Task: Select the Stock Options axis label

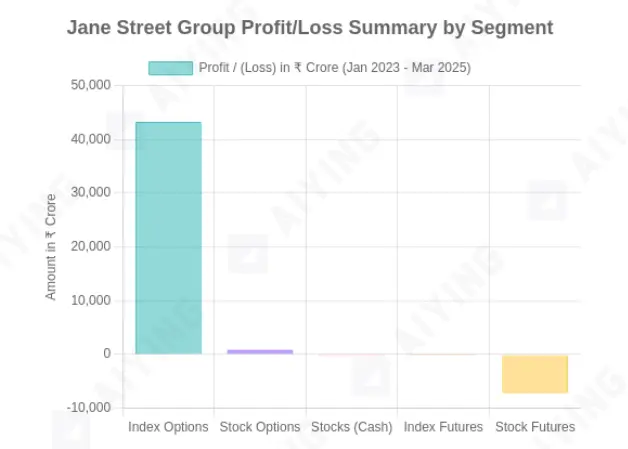Action: pos(260,427)
